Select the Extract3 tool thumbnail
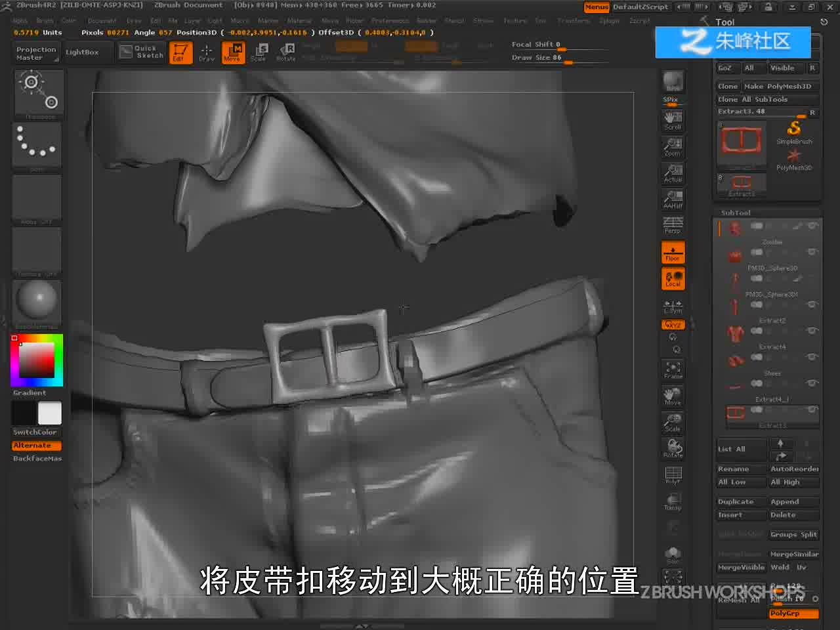840x630 pixels. click(741, 142)
